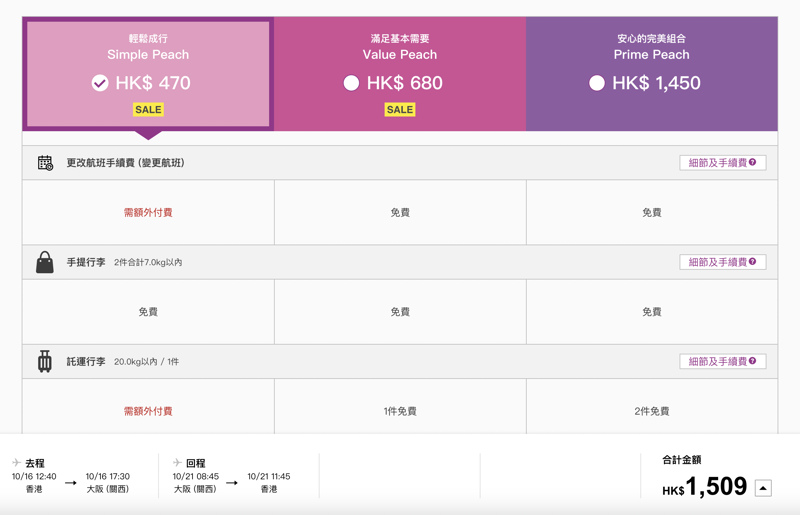The height and width of the screenshot is (515, 800).
Task: Click the checked luggage suitcase icon
Action: coord(45,361)
